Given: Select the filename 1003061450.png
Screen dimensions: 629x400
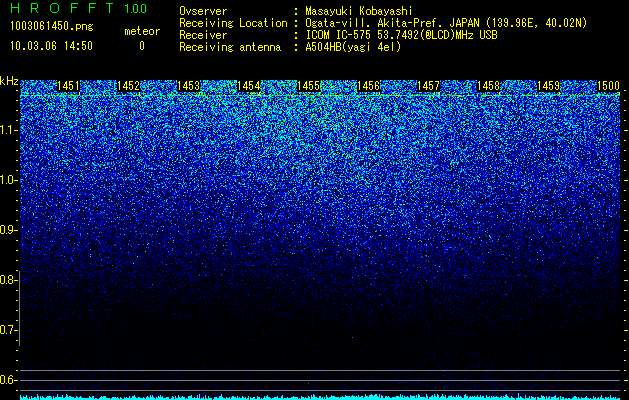Looking at the screenshot, I should click(x=52, y=26).
